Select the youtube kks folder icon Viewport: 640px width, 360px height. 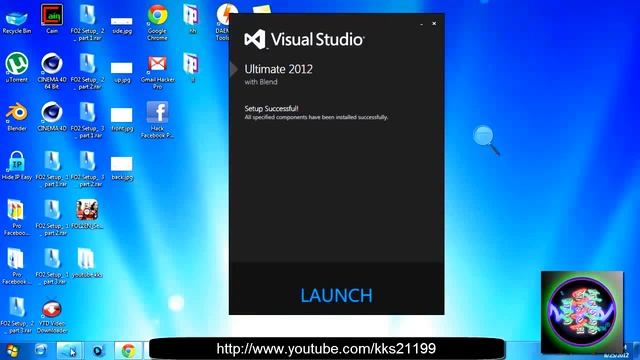click(x=87, y=263)
